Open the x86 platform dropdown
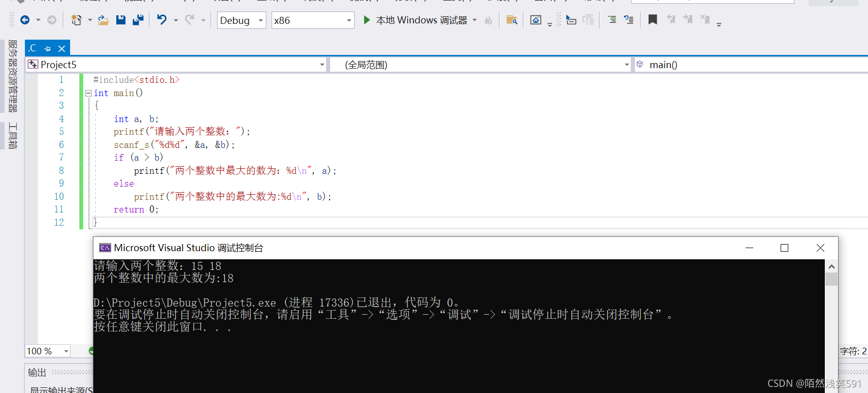This screenshot has height=393, width=868. [313, 20]
